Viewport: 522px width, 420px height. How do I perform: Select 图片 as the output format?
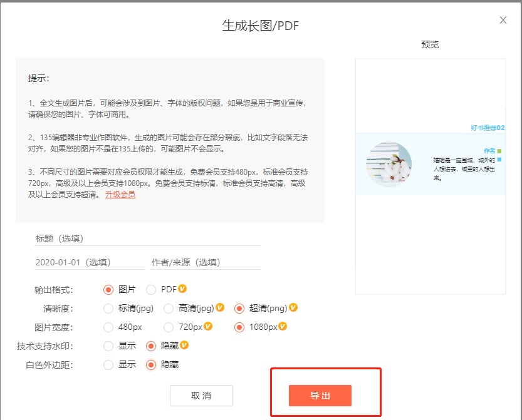pyautogui.click(x=108, y=289)
